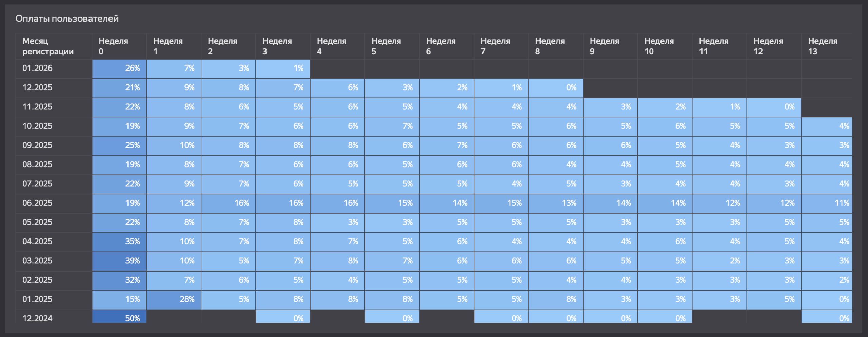Click the 09.2025 registration month cell
Screen dimensions: 868x337
point(37,145)
